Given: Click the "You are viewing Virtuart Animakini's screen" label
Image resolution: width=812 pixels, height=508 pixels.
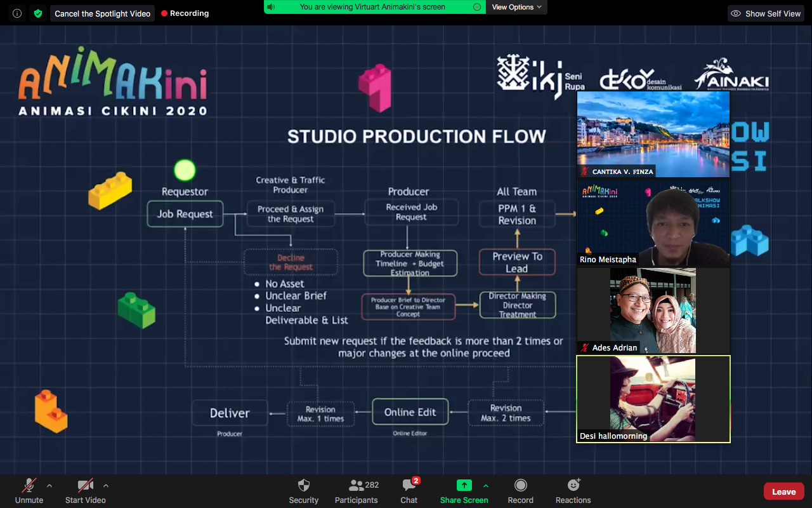Looking at the screenshot, I should coord(372,7).
